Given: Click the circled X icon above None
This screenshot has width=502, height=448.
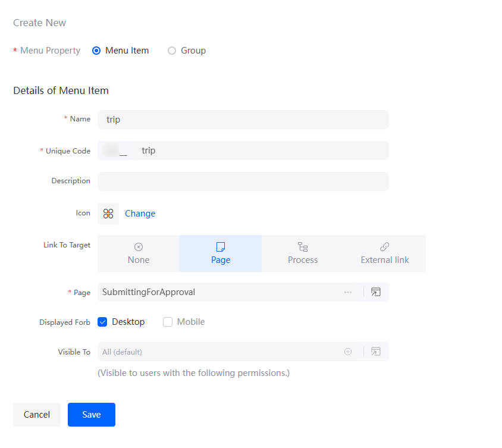Looking at the screenshot, I should point(139,247).
